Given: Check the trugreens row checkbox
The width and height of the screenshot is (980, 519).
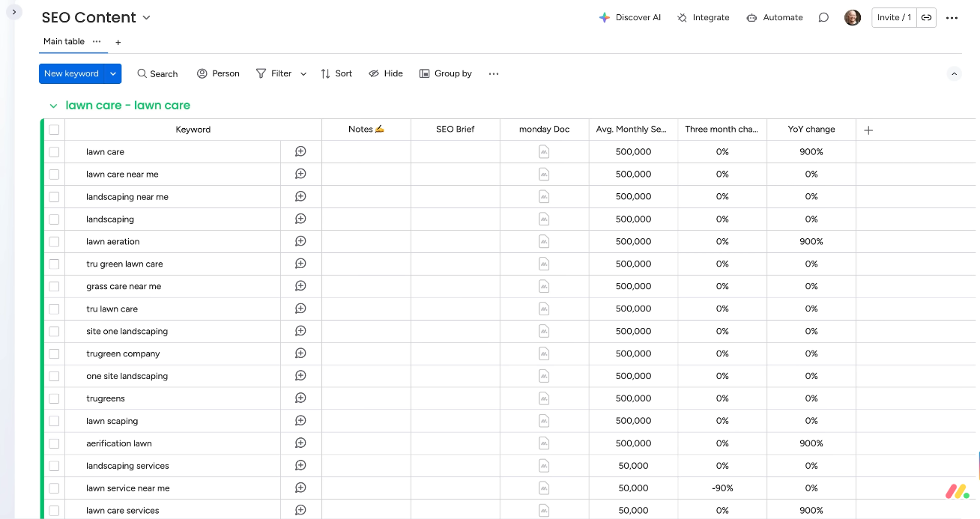Looking at the screenshot, I should click(x=54, y=399).
